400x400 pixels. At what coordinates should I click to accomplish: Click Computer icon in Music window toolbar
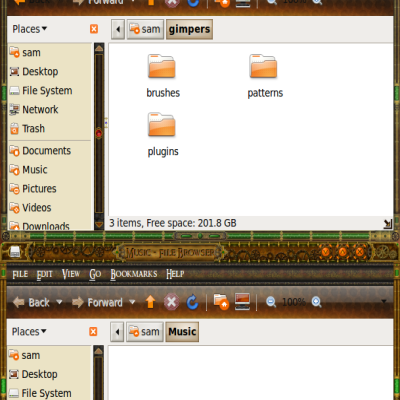pyautogui.click(x=242, y=302)
